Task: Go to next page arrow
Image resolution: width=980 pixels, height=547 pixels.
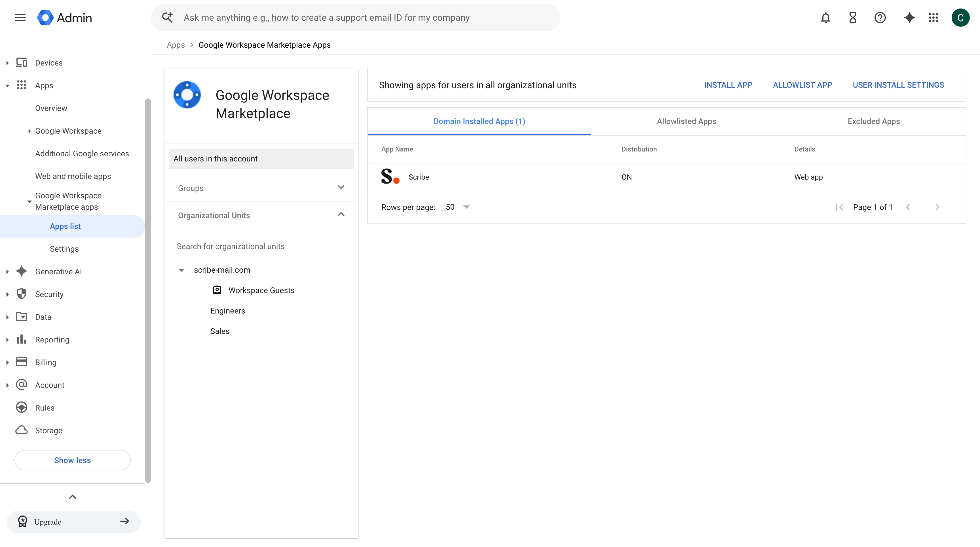Action: (937, 207)
